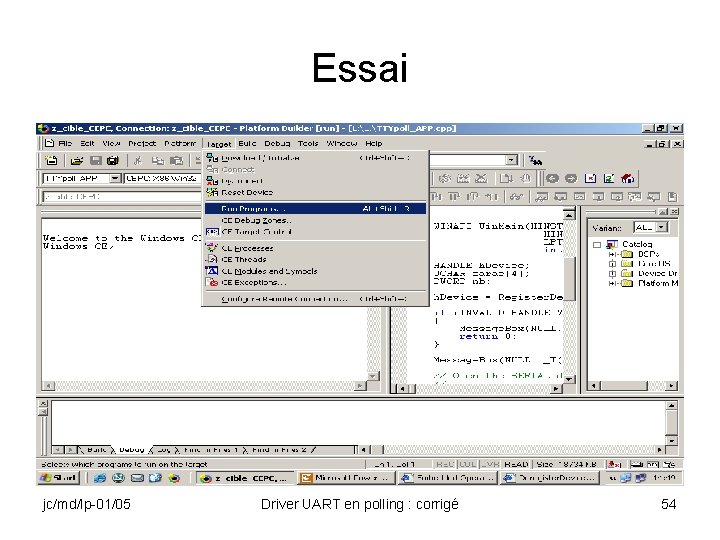Image resolution: width=720 pixels, height=540 pixels.
Task: Open the Edit menu
Action: (x=87, y=143)
